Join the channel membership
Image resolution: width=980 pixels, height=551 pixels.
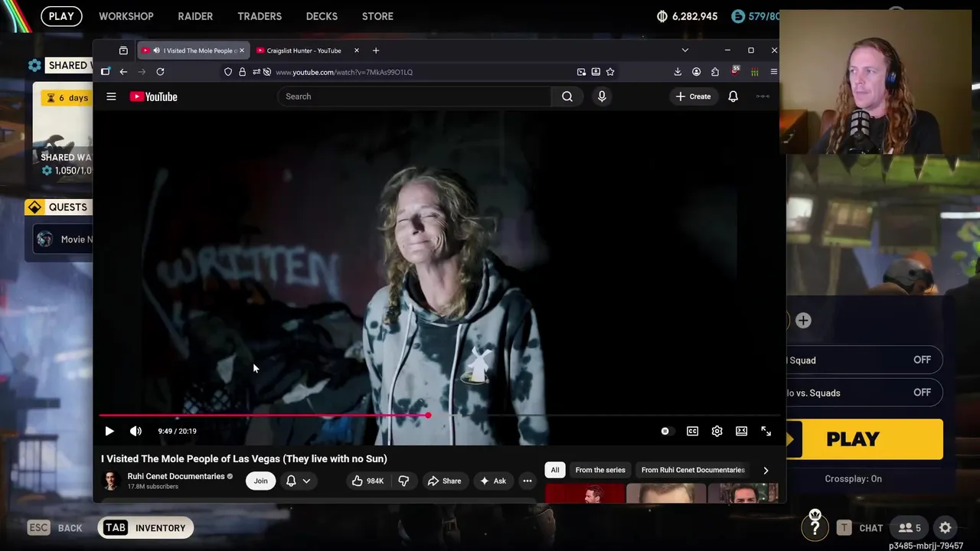point(260,481)
